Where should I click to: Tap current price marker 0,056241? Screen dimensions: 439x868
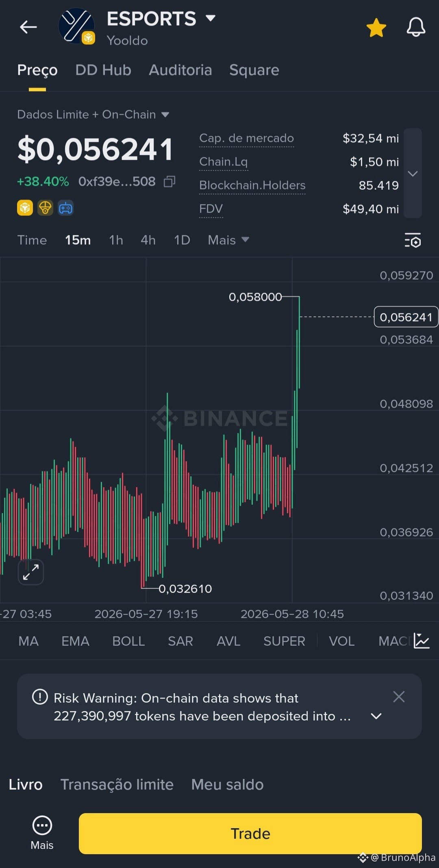[x=406, y=317]
